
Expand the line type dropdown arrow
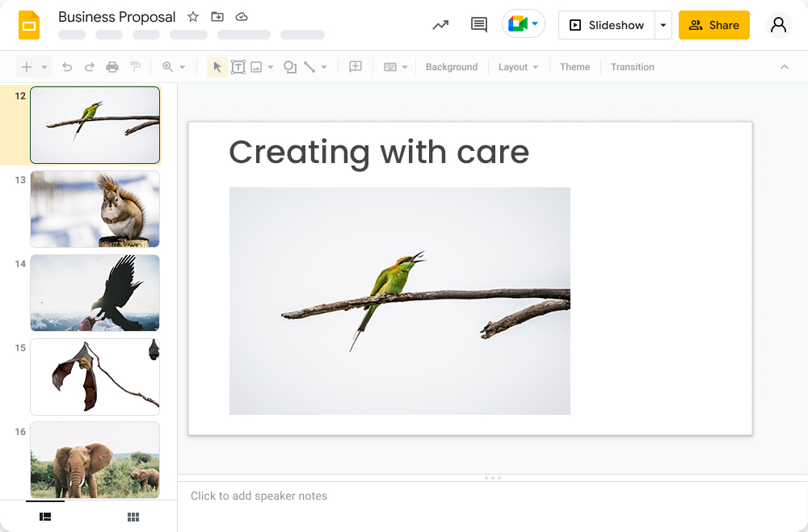click(324, 67)
